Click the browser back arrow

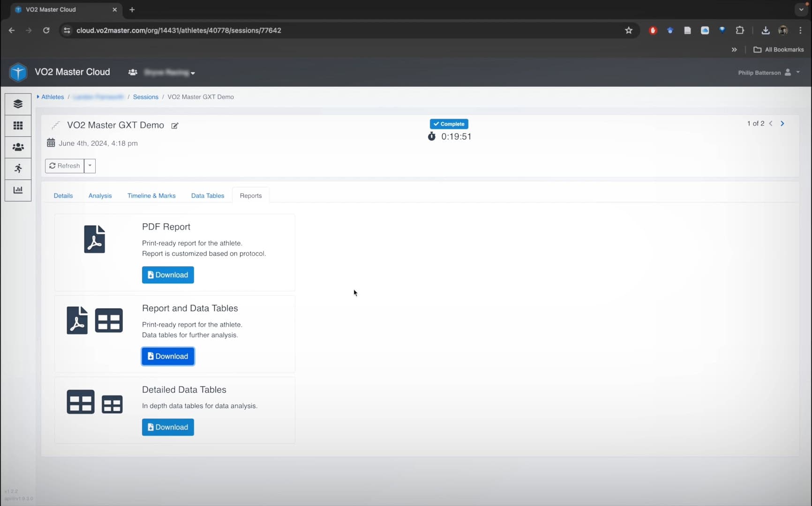12,30
